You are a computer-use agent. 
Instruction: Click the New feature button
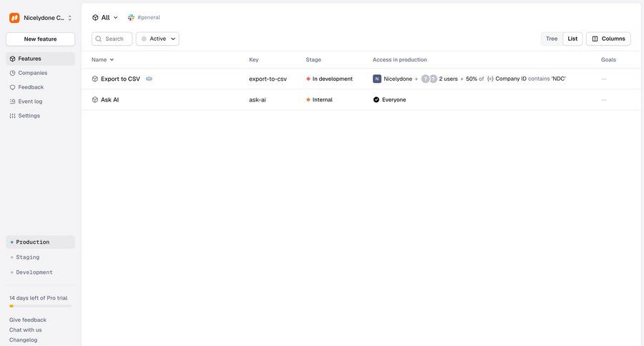pos(40,39)
